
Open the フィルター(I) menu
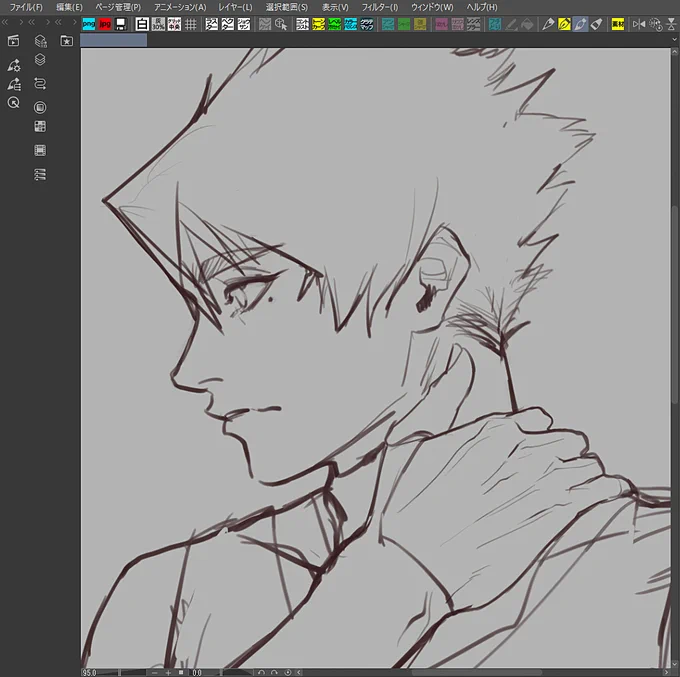(379, 7)
